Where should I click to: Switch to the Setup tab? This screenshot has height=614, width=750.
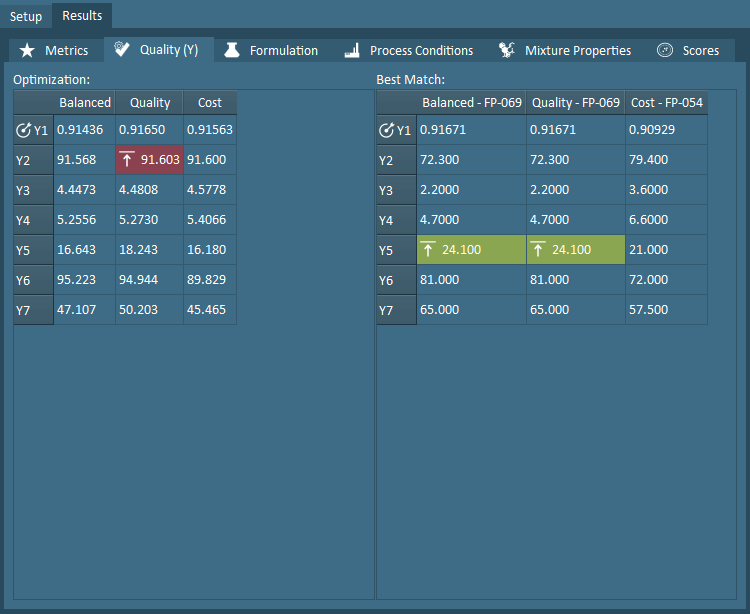coord(26,16)
